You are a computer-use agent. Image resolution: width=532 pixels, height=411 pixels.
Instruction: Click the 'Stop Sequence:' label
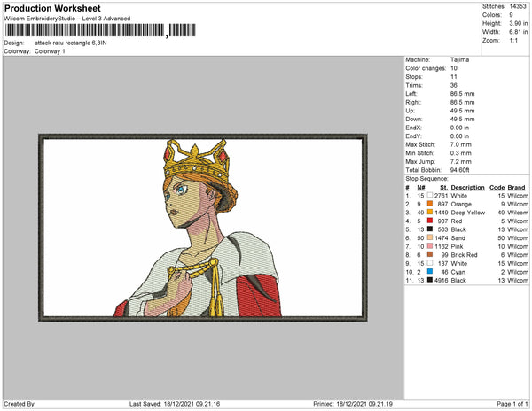tap(426, 179)
